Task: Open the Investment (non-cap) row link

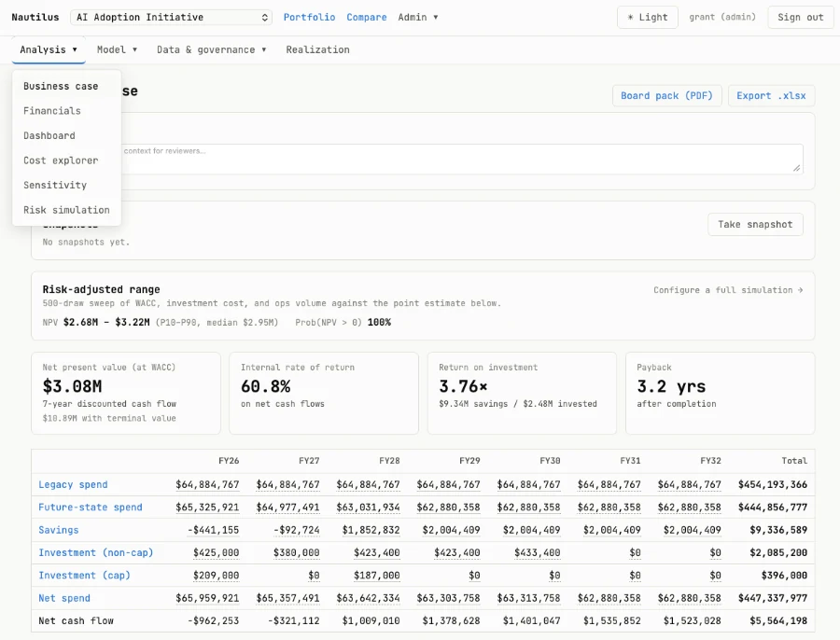Action: click(x=95, y=552)
